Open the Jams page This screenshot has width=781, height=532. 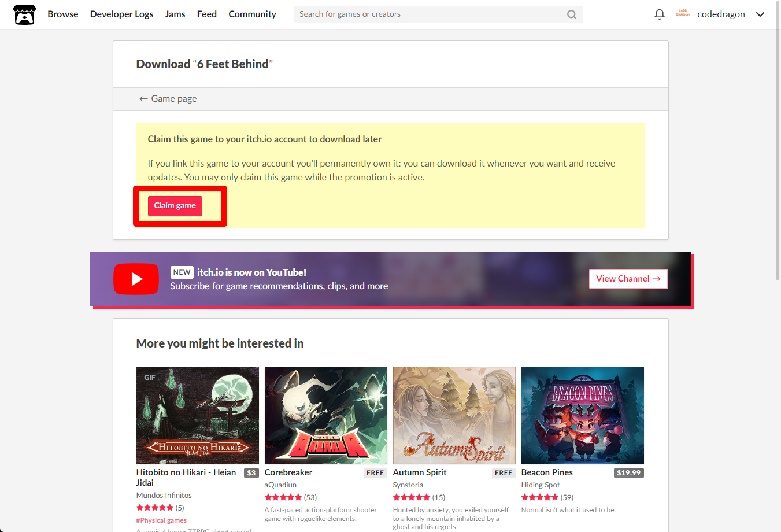coord(175,14)
